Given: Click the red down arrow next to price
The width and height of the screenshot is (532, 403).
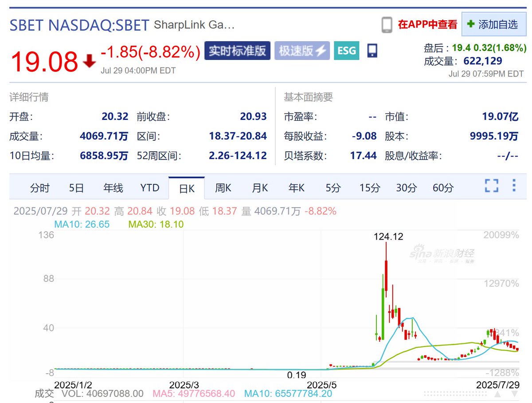Looking at the screenshot, I should [x=90, y=61].
